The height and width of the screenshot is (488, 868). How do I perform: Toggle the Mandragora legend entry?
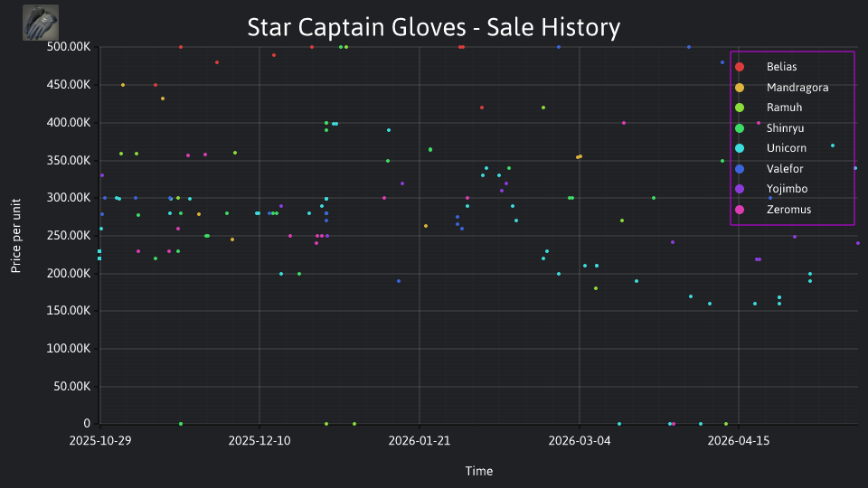pyautogui.click(x=797, y=88)
